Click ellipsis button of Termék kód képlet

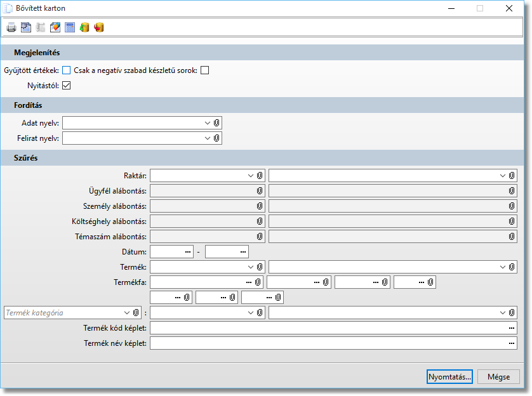(512, 328)
